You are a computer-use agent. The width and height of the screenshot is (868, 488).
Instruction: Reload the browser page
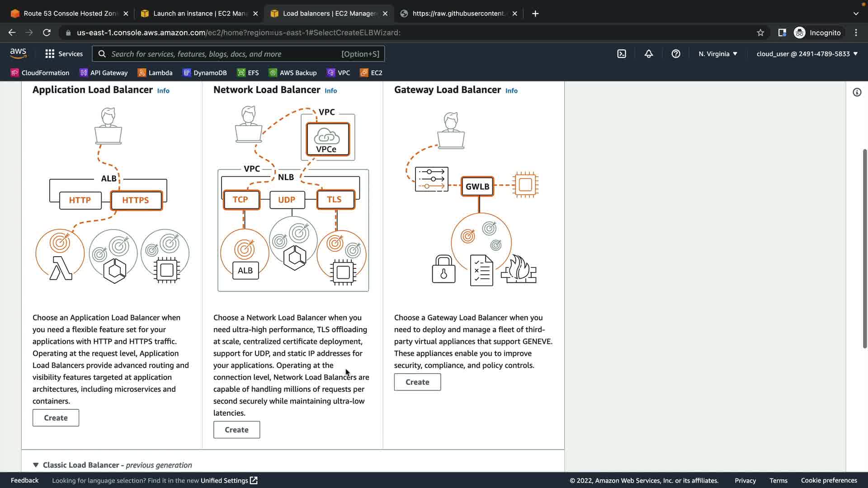pyautogui.click(x=47, y=33)
